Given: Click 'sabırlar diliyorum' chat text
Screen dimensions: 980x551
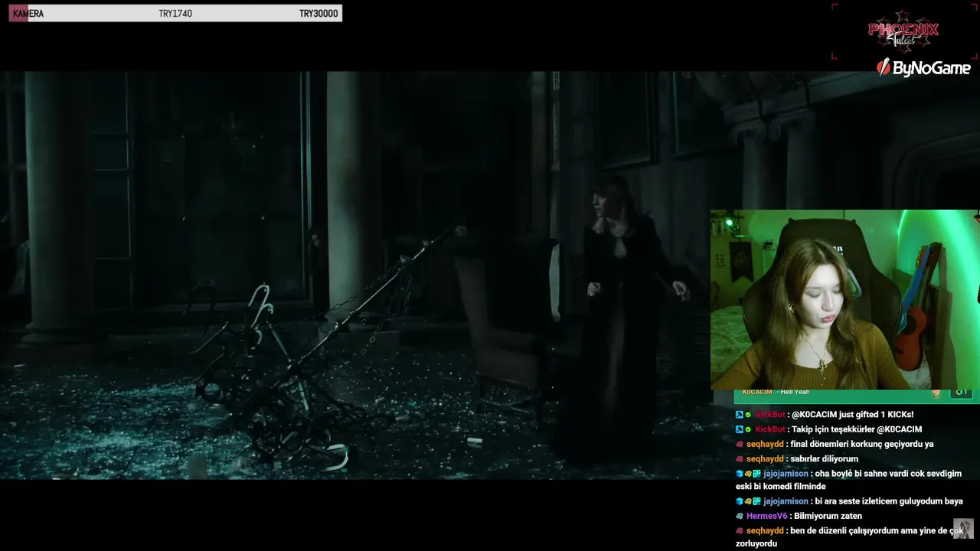Looking at the screenshot, I should 825,459.
